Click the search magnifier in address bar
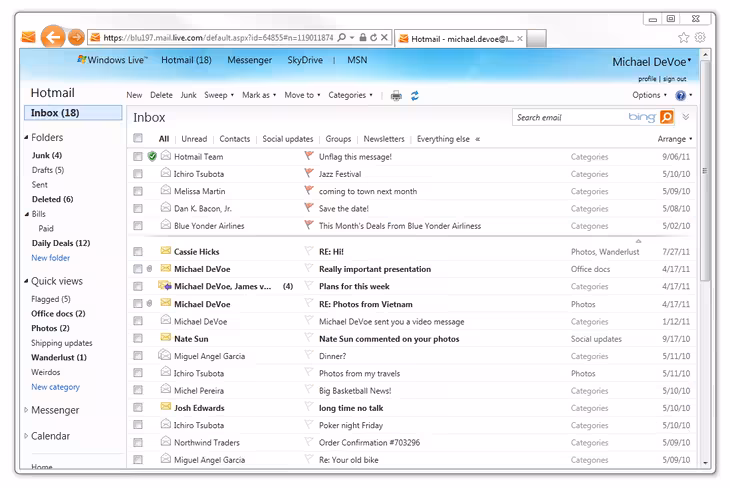The height and width of the screenshot is (488, 730). pos(342,37)
